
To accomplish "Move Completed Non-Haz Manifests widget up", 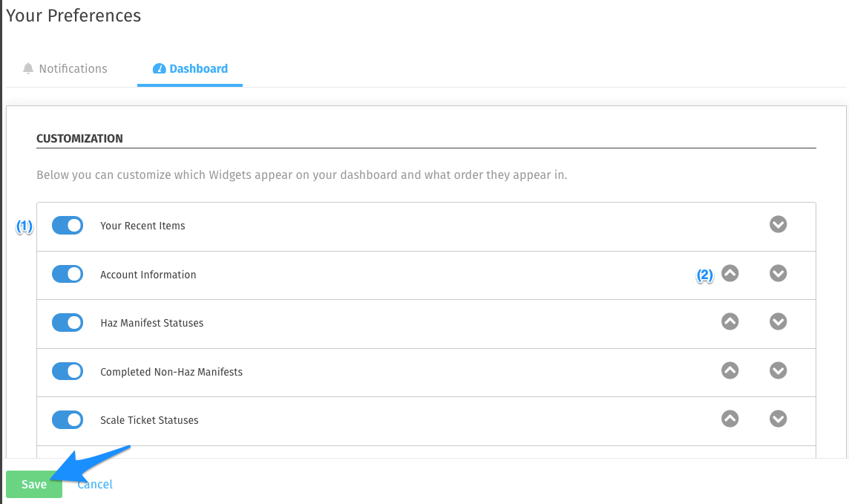I will click(730, 370).
